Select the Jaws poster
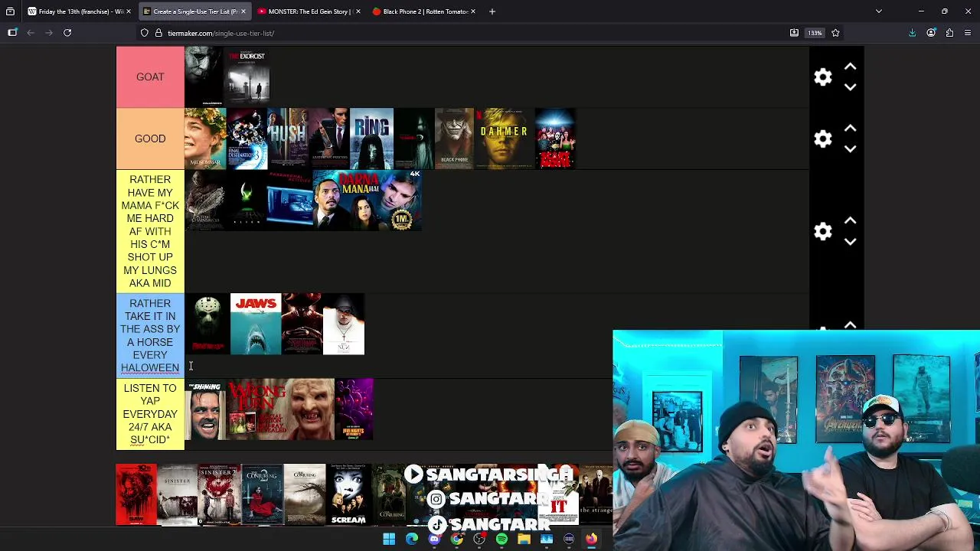The width and height of the screenshot is (980, 551). (256, 324)
